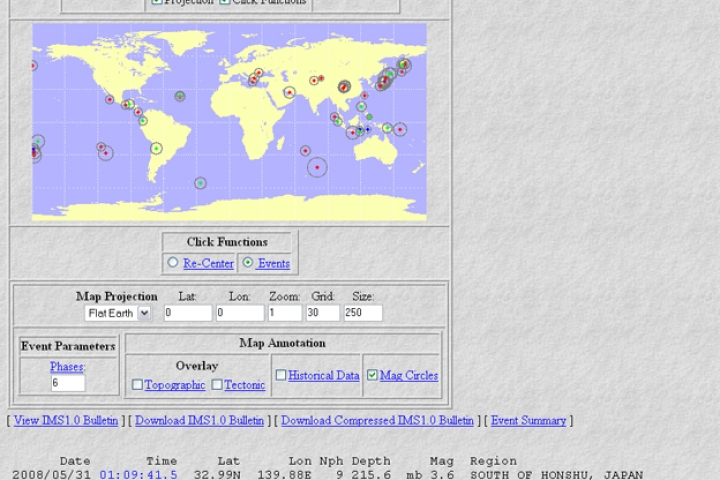This screenshot has height=480, width=720.
Task: Enable the Historical Data checkbox
Action: (281, 375)
